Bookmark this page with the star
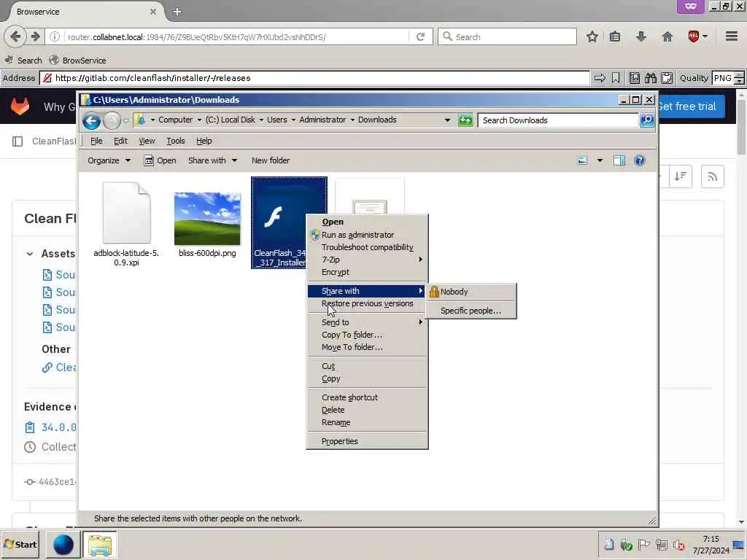The height and width of the screenshot is (560, 747). (592, 36)
